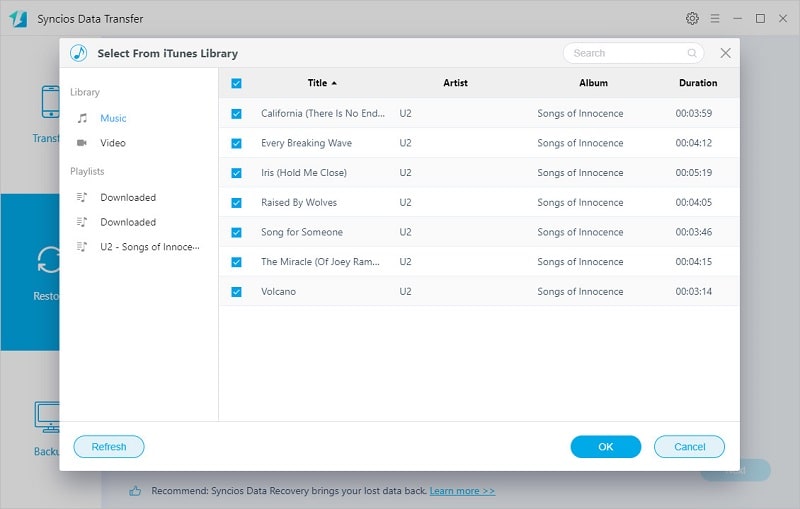
Task: Click the Song for Someone title
Action: pos(302,232)
